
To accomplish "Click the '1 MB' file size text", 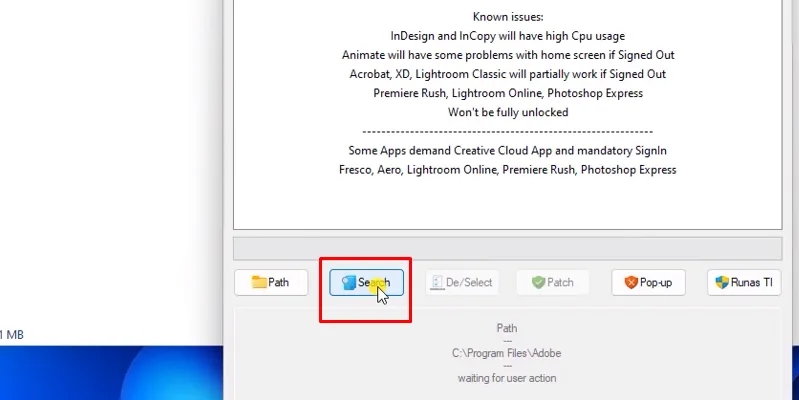I will pyautogui.click(x=12, y=335).
